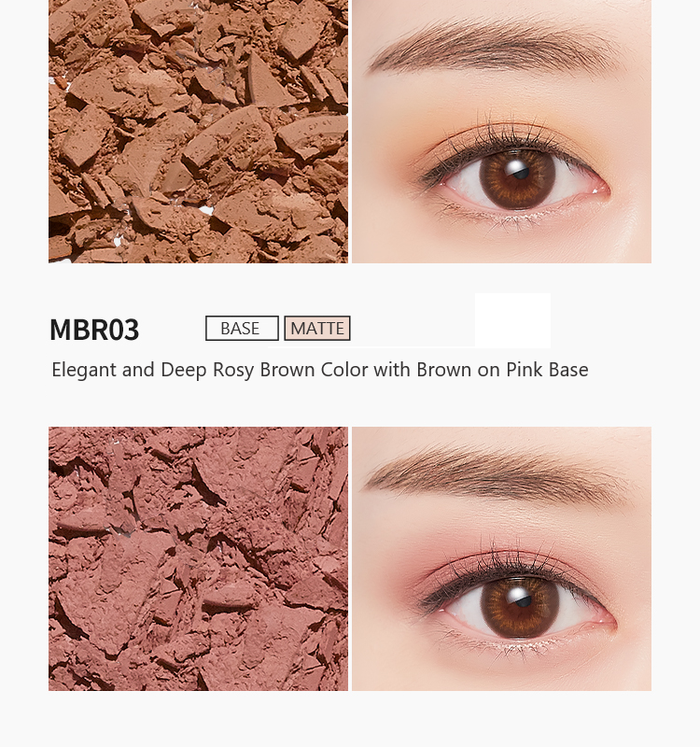Click the brown iris in the upper photo
This screenshot has height=747, width=700.
[x=517, y=179]
